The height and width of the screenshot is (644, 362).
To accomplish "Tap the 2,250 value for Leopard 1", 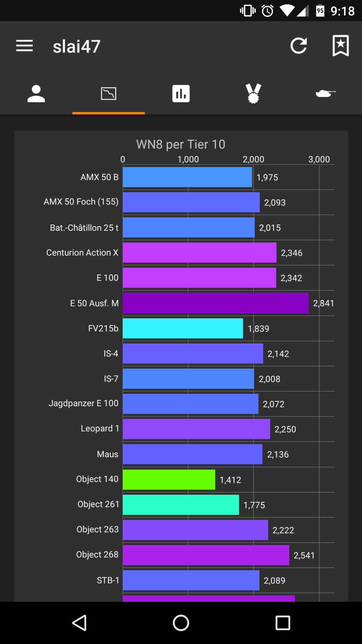I will coord(285,429).
